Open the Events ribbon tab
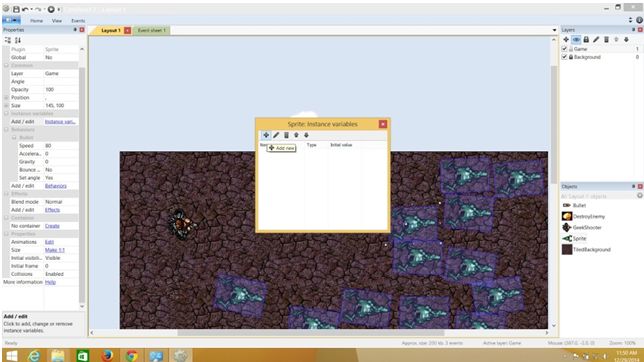The height and width of the screenshot is (362, 644). [x=78, y=21]
